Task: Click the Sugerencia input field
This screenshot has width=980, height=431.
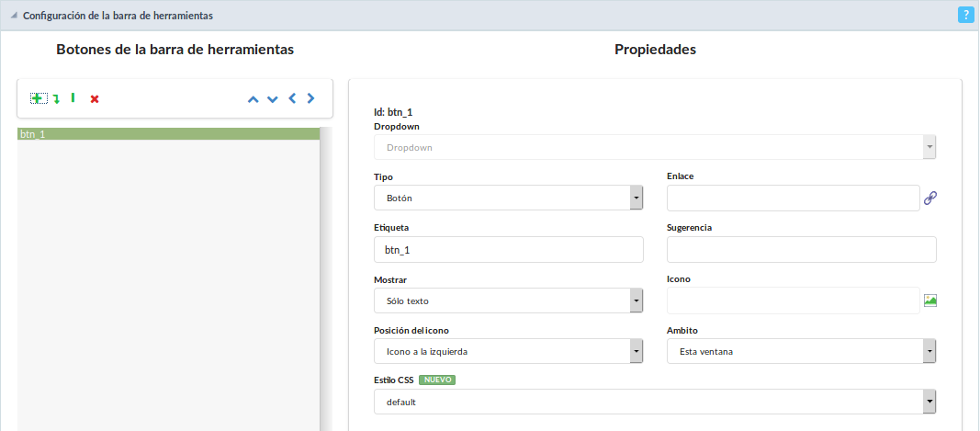Action: click(x=801, y=250)
